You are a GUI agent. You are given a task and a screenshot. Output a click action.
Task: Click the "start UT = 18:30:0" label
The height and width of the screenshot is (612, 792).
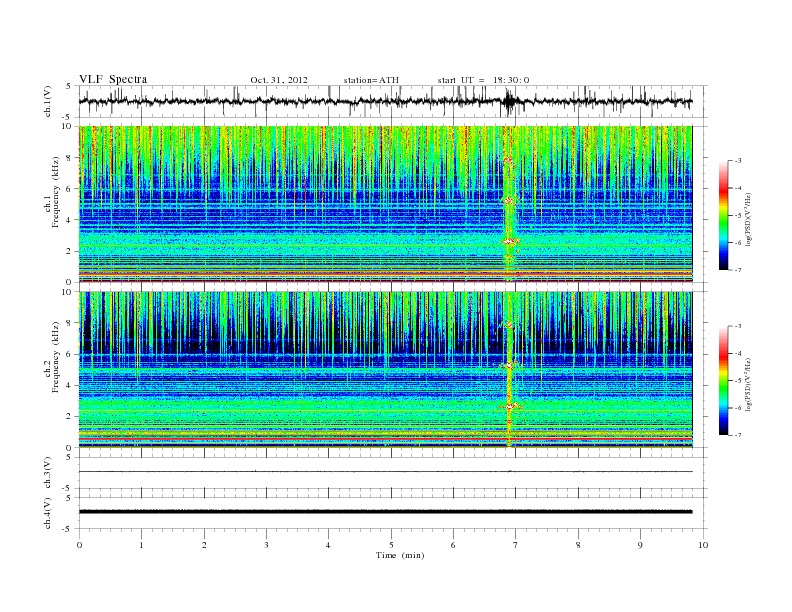tap(483, 80)
